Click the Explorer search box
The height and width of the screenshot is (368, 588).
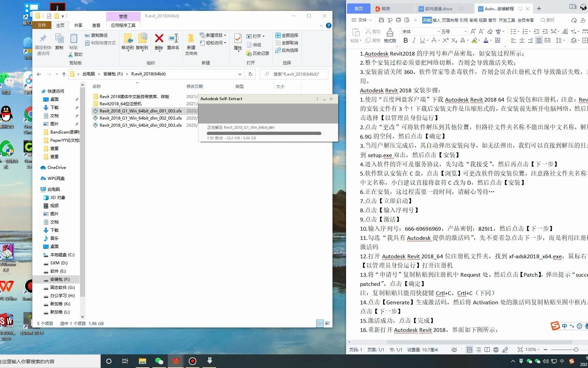pyautogui.click(x=294, y=74)
